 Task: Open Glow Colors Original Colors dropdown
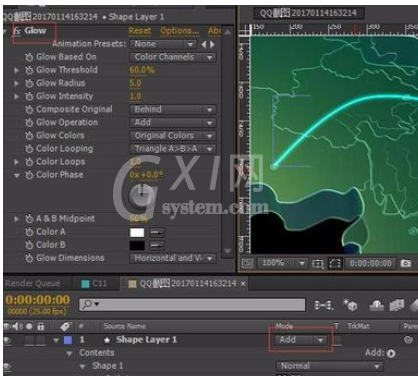click(173, 136)
